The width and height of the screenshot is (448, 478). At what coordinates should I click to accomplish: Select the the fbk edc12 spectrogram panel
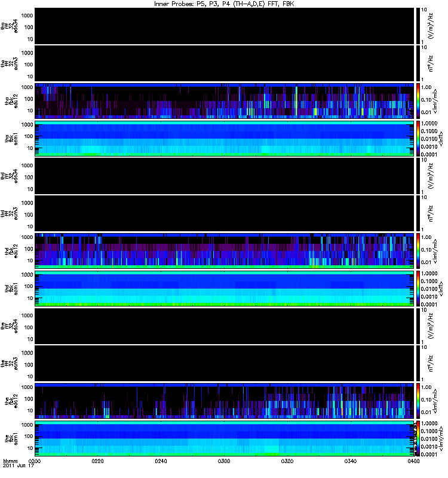pyautogui.click(x=225, y=401)
